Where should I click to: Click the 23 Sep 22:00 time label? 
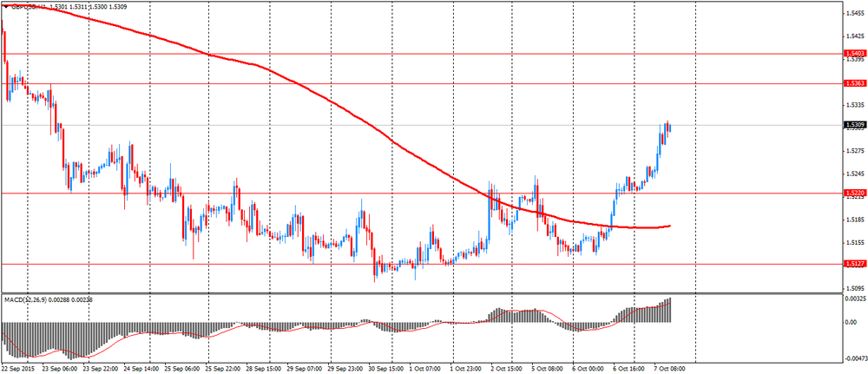(100, 367)
